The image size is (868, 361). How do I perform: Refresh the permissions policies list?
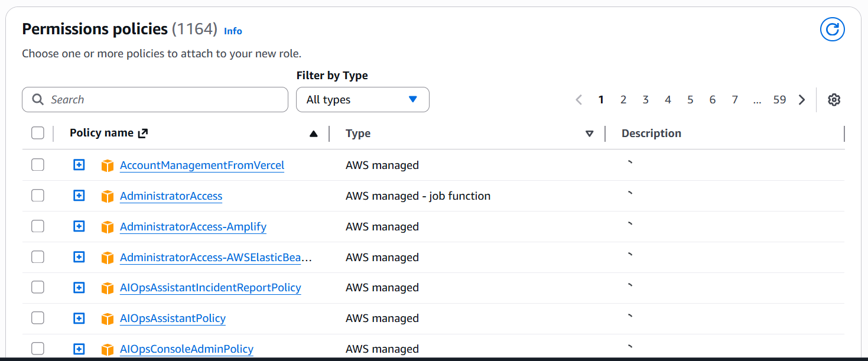(x=832, y=30)
